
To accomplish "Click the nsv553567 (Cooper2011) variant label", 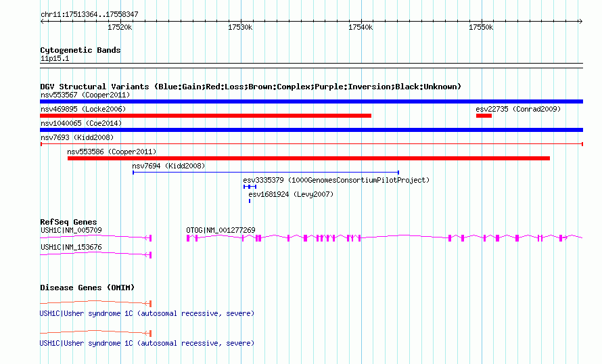I will pyautogui.click(x=85, y=95).
